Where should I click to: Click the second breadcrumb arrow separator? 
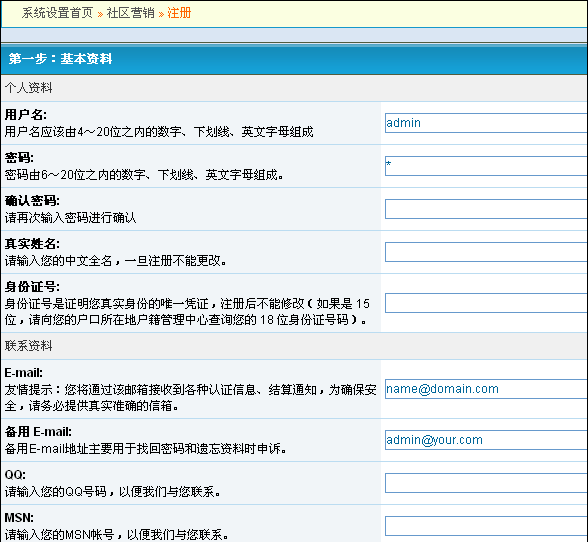(161, 14)
